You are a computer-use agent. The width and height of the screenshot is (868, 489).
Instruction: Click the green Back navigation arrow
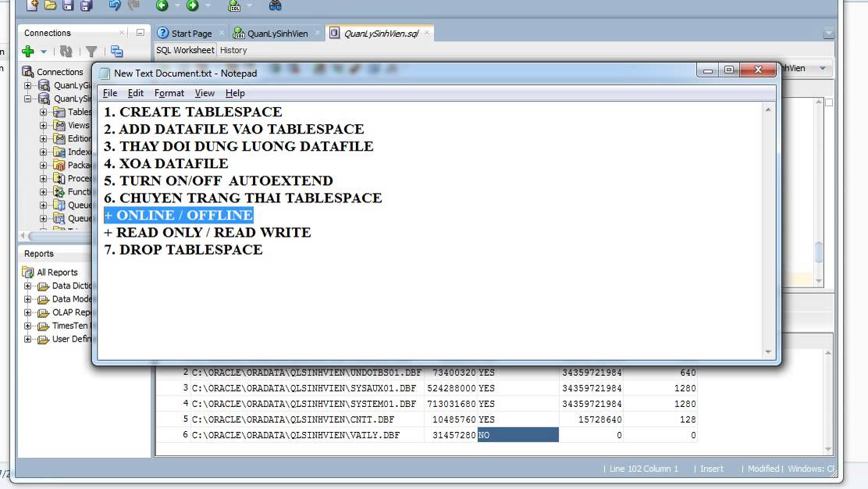click(x=162, y=5)
